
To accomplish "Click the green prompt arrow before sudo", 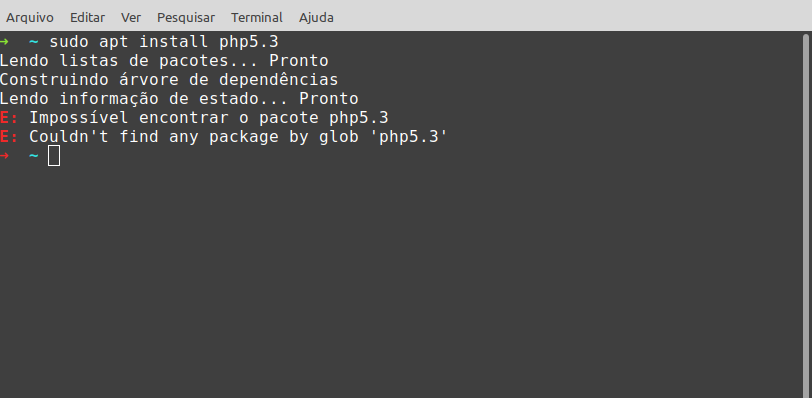I will pos(4,41).
